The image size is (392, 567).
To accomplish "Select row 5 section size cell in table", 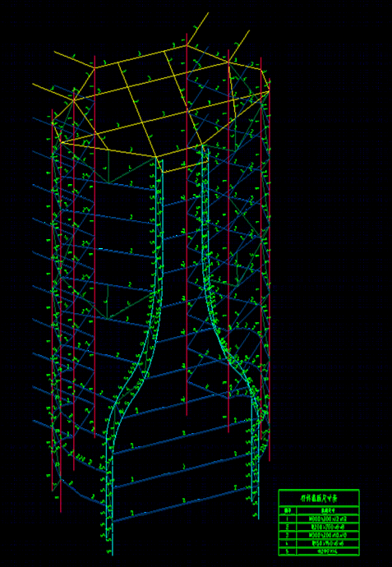I will coord(328,551).
